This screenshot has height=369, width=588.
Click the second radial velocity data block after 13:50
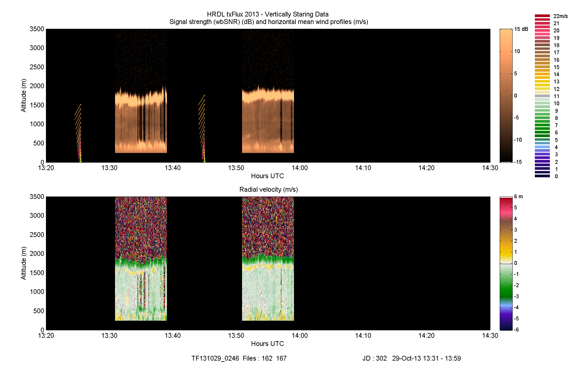click(x=268, y=259)
